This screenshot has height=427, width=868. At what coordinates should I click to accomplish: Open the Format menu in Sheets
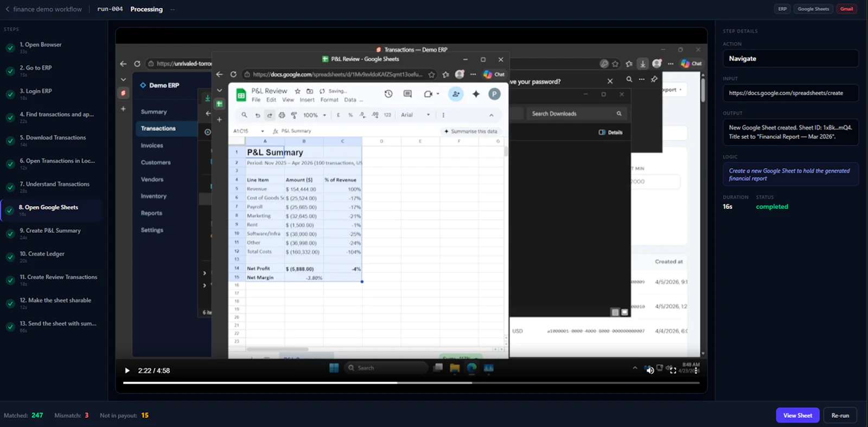[329, 100]
